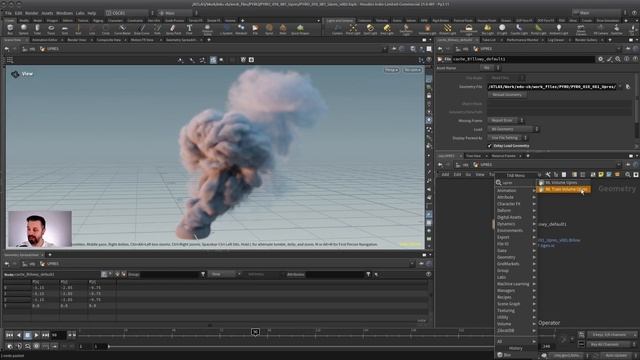Image resolution: width=640 pixels, height=360 pixels.
Task: Click the Reload Geometry button
Action: (x=507, y=95)
